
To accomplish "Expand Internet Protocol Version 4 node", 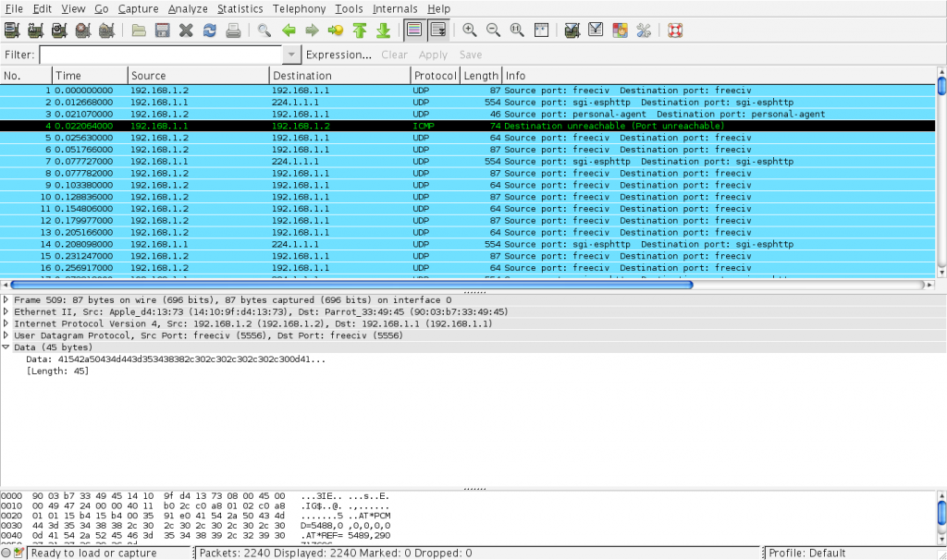I will click(x=6, y=323).
